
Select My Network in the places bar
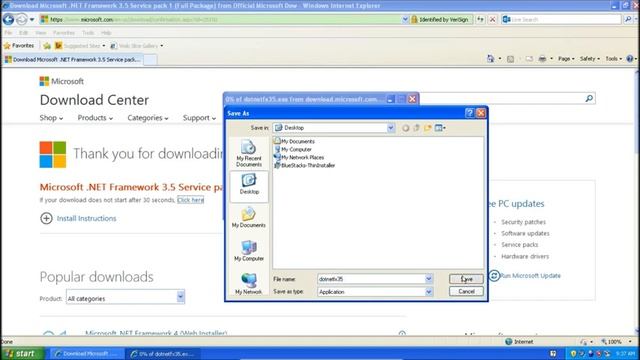point(249,284)
